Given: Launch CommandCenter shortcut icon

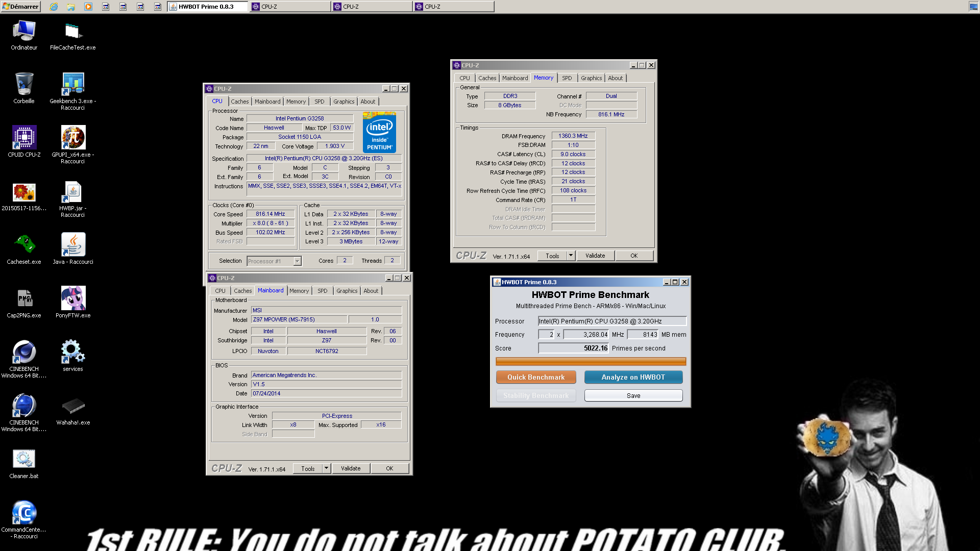Looking at the screenshot, I should pos(24,520).
